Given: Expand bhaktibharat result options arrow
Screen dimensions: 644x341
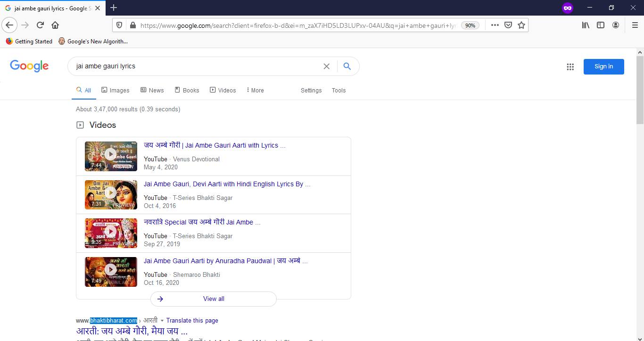Looking at the screenshot, I should click(162, 321).
